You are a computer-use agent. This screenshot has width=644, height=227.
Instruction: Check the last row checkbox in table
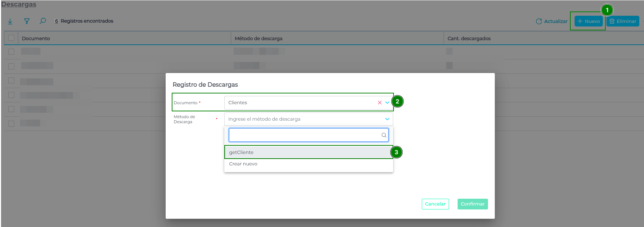point(11,124)
